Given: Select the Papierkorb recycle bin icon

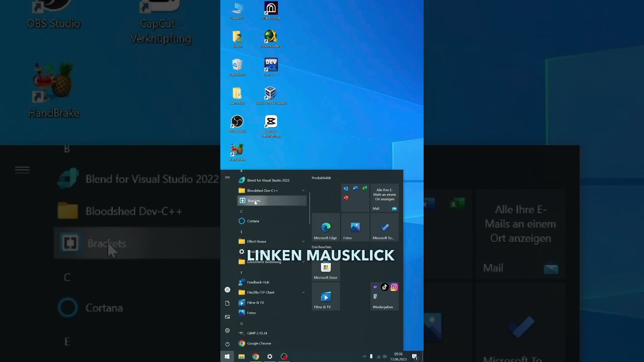Looking at the screenshot, I should pos(237,67).
